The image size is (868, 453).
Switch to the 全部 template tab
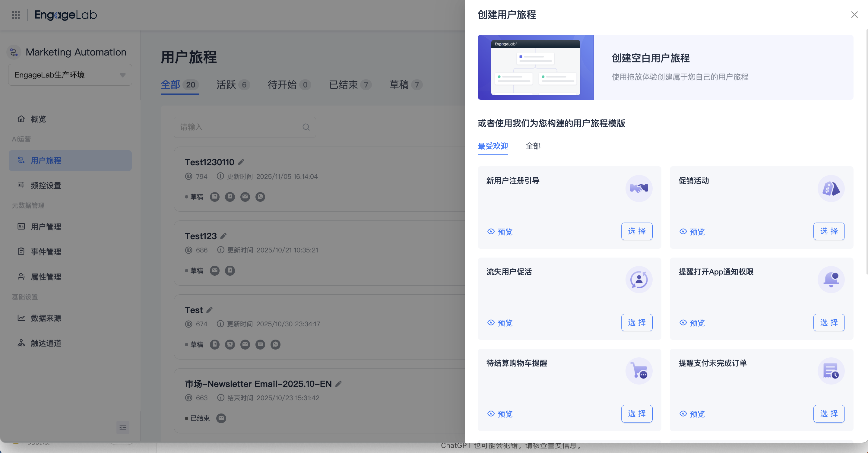point(533,146)
